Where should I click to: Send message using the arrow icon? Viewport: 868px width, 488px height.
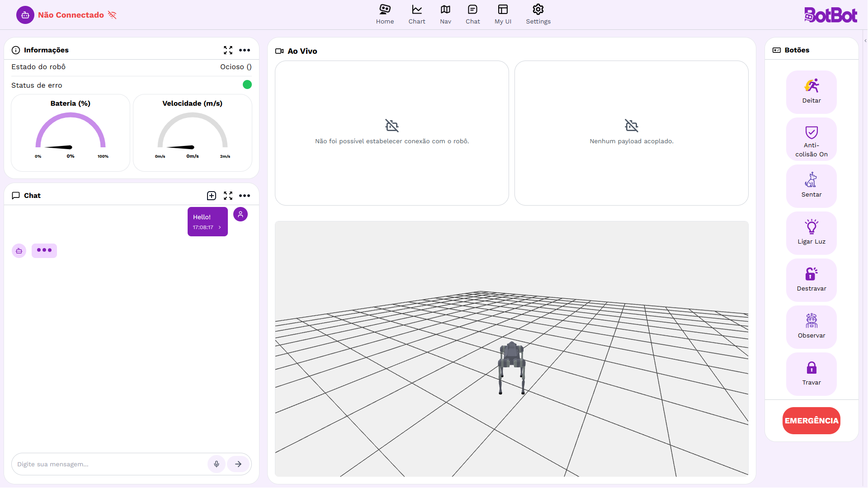(x=238, y=464)
